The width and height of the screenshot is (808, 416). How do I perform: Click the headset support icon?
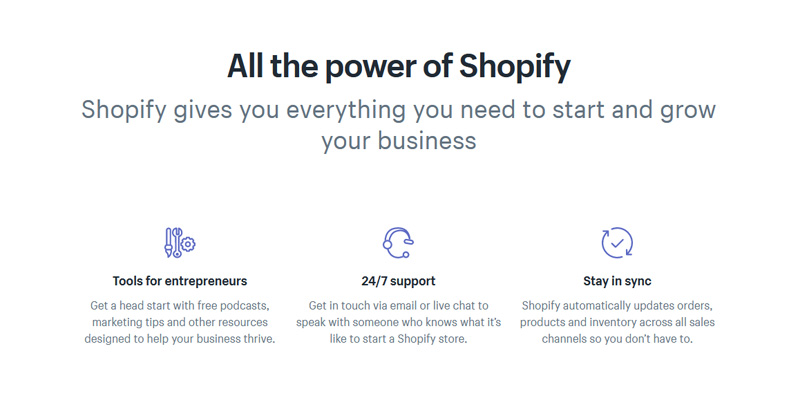(x=398, y=243)
